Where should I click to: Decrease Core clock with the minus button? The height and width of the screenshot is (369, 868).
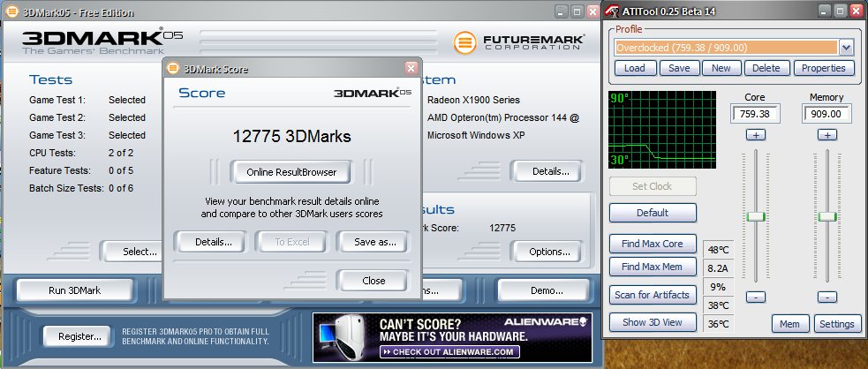click(x=756, y=297)
